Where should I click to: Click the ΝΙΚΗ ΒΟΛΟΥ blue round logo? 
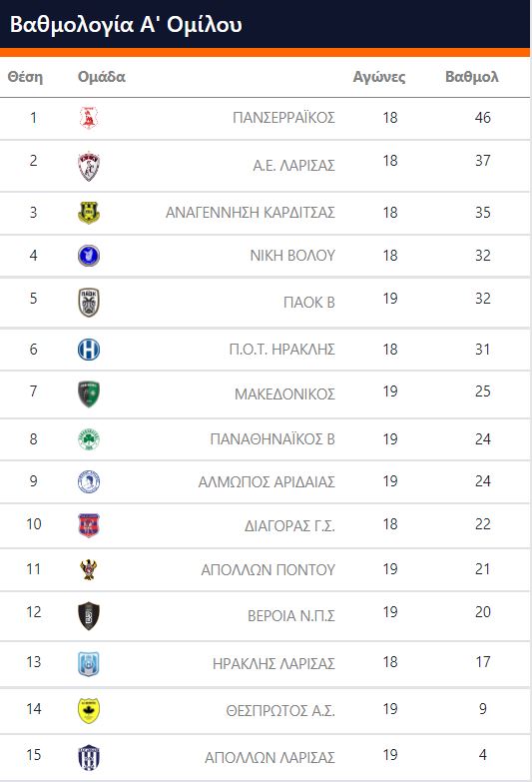click(89, 256)
